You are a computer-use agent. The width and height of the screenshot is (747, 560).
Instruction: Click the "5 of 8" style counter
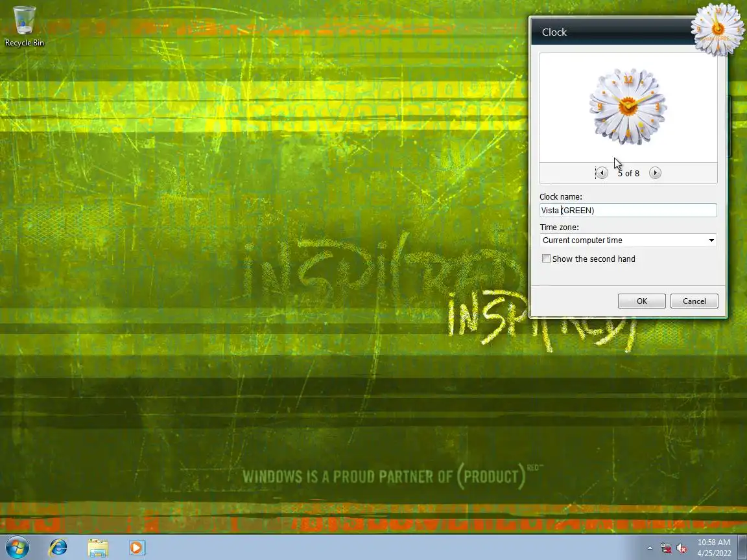click(x=628, y=173)
